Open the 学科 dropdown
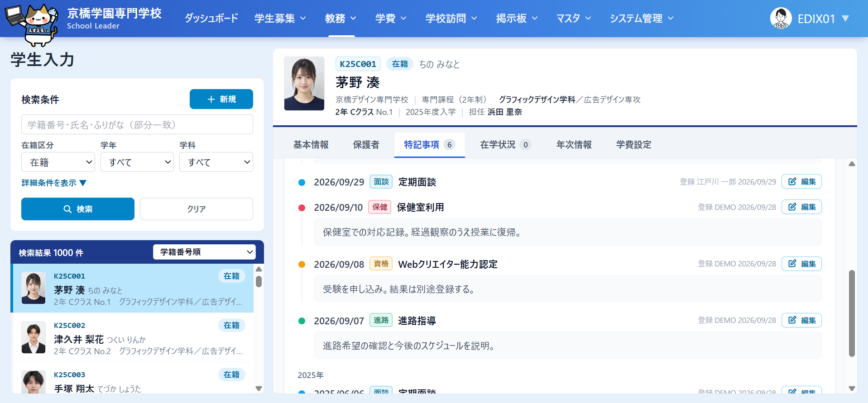 click(x=216, y=162)
